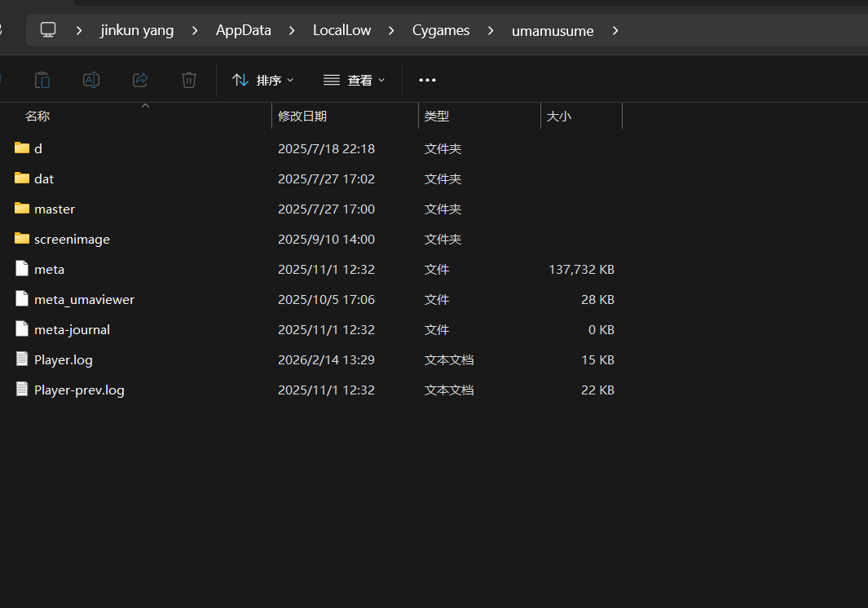Expand chevron after umamusume breadcrumb

pos(615,31)
